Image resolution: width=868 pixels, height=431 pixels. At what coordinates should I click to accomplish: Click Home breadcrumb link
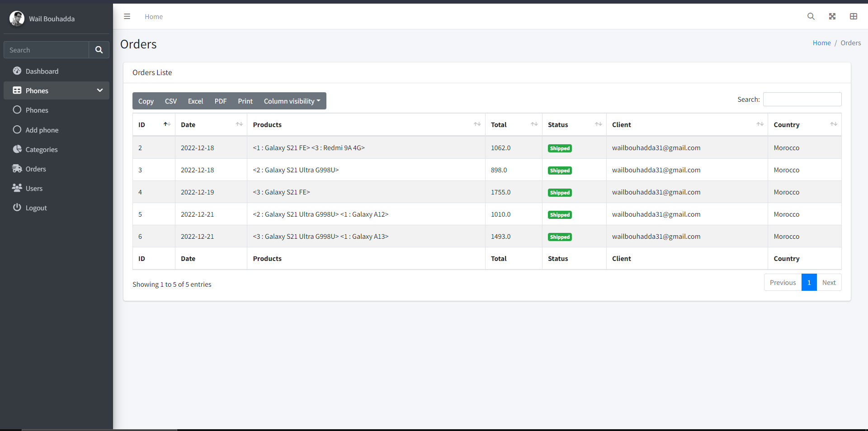821,43
